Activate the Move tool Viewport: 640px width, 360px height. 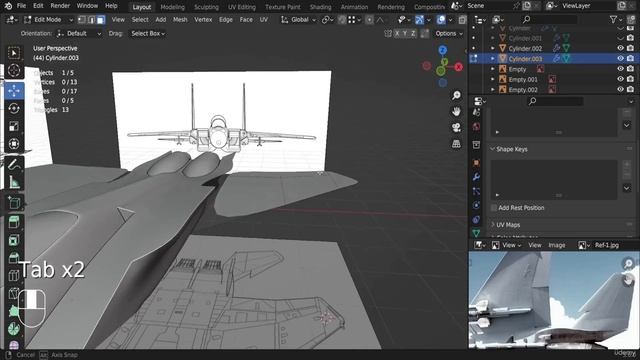tap(14, 91)
